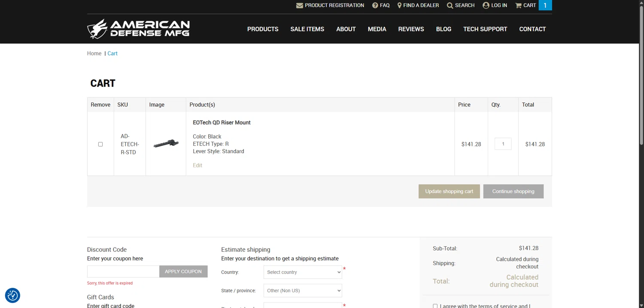Go to the About menu
The width and height of the screenshot is (644, 308).
tap(346, 29)
